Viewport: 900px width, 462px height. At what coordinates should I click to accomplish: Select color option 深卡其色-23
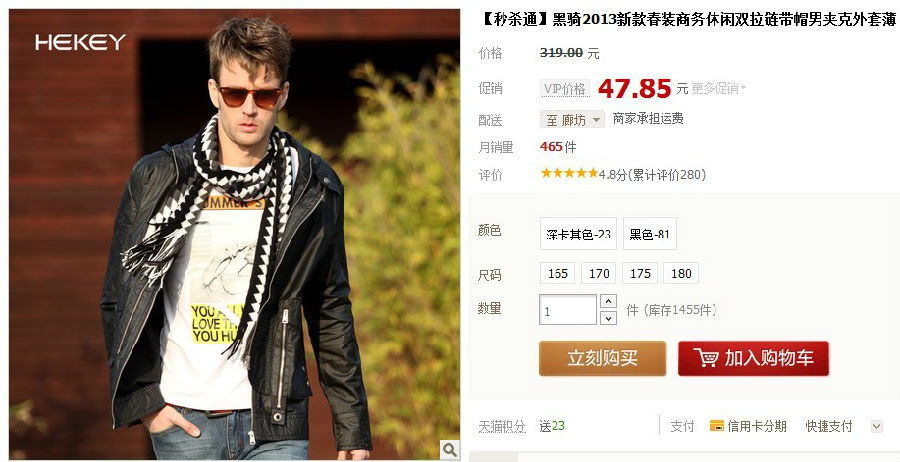pyautogui.click(x=578, y=234)
